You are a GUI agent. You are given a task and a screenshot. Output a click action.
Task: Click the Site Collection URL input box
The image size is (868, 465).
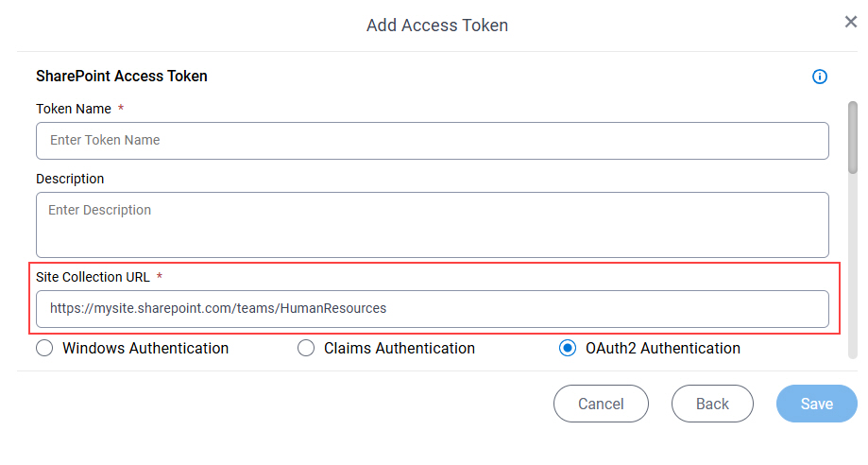(x=433, y=309)
